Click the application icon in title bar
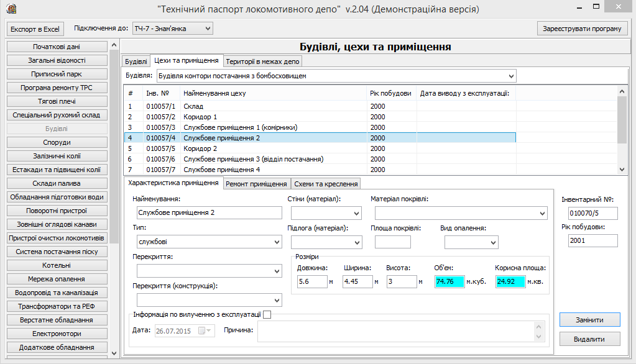 (11, 10)
